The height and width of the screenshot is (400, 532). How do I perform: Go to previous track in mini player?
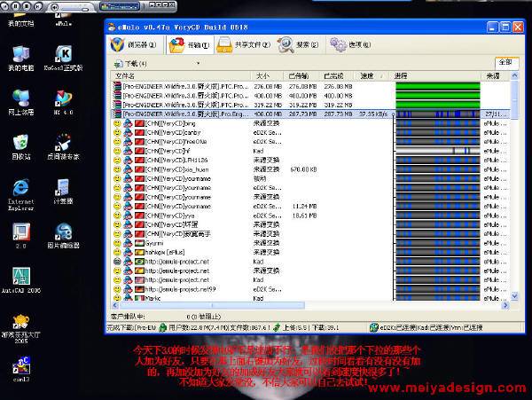tap(4, 6)
